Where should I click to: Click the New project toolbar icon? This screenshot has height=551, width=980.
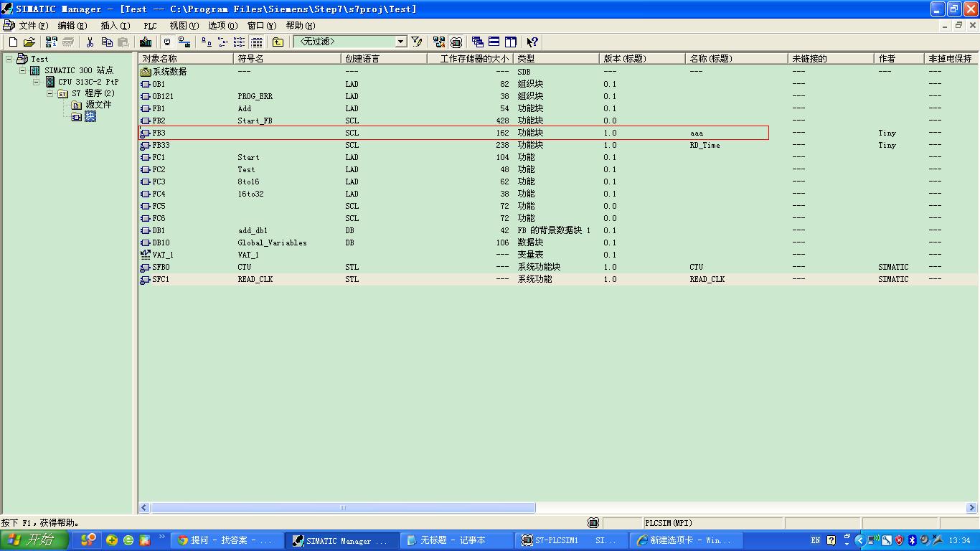pyautogui.click(x=13, y=42)
